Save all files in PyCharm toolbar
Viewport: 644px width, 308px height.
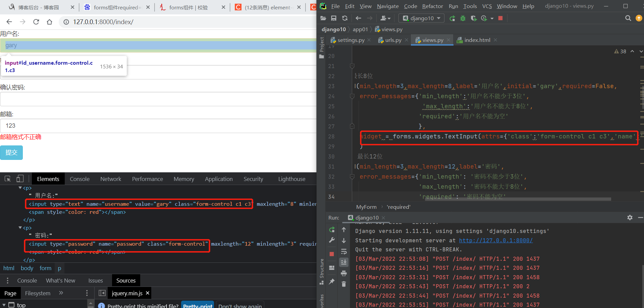point(334,18)
